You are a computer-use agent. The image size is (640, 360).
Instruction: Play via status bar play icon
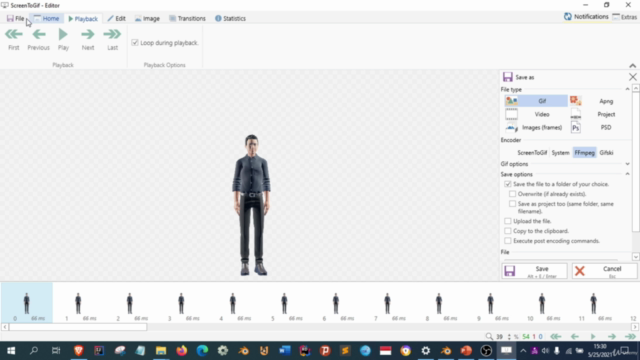(593, 337)
